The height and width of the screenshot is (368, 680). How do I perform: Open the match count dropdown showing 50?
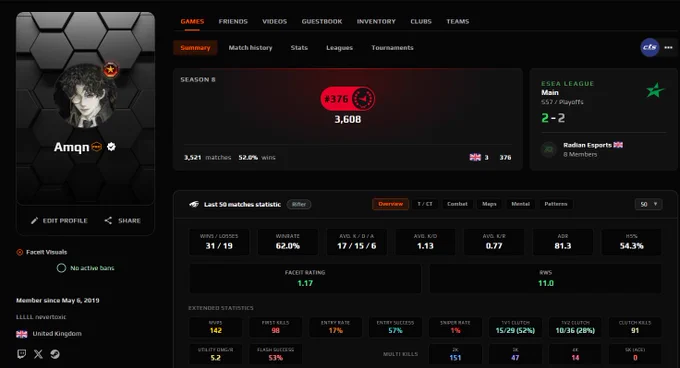(648, 204)
